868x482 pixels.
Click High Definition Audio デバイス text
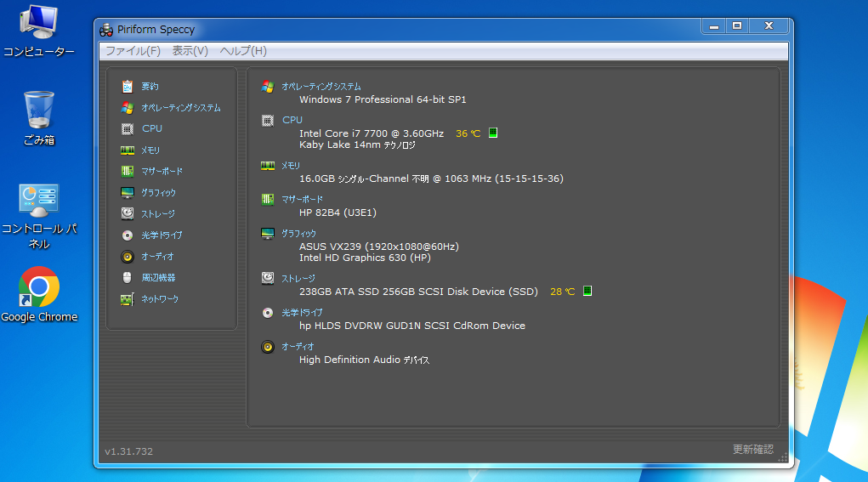(364, 360)
